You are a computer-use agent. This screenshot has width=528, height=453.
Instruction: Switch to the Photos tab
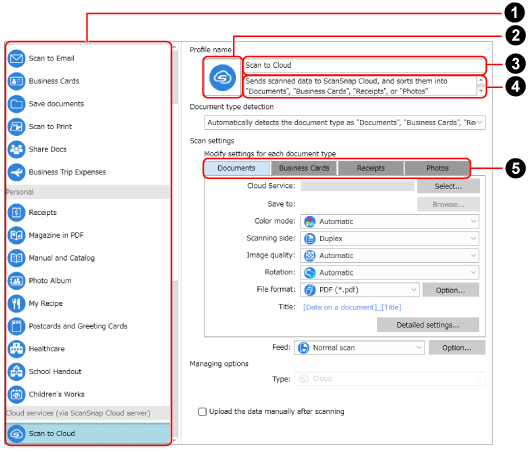(437, 168)
